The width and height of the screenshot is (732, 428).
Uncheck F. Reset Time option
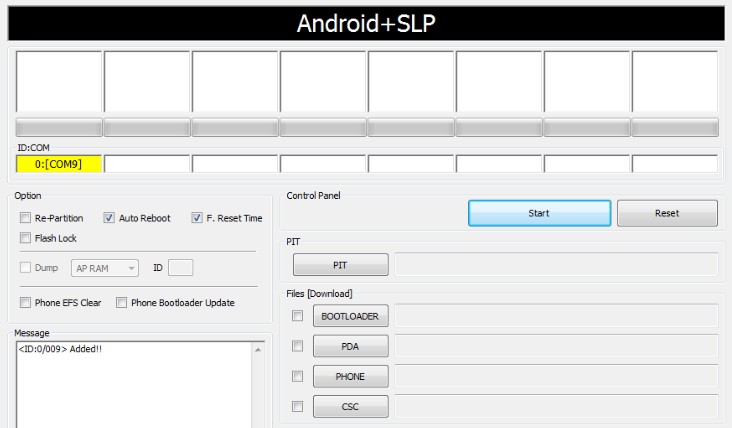(x=197, y=218)
